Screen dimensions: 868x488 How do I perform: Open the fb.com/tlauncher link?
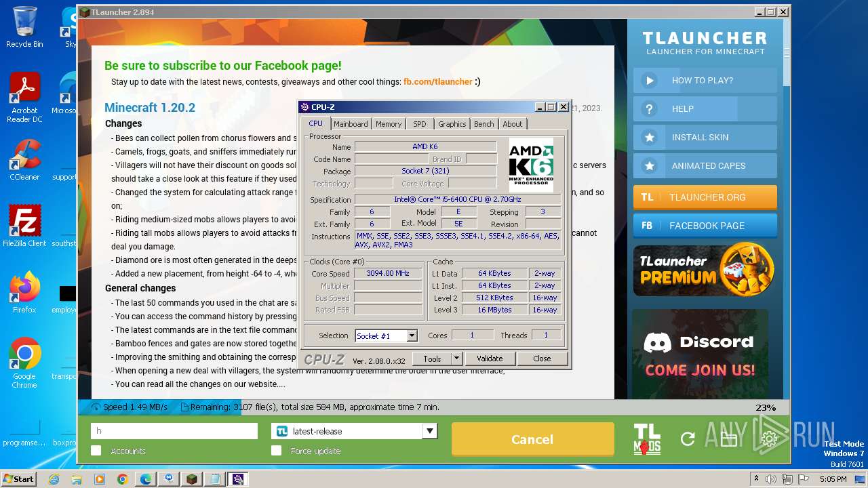[437, 81]
